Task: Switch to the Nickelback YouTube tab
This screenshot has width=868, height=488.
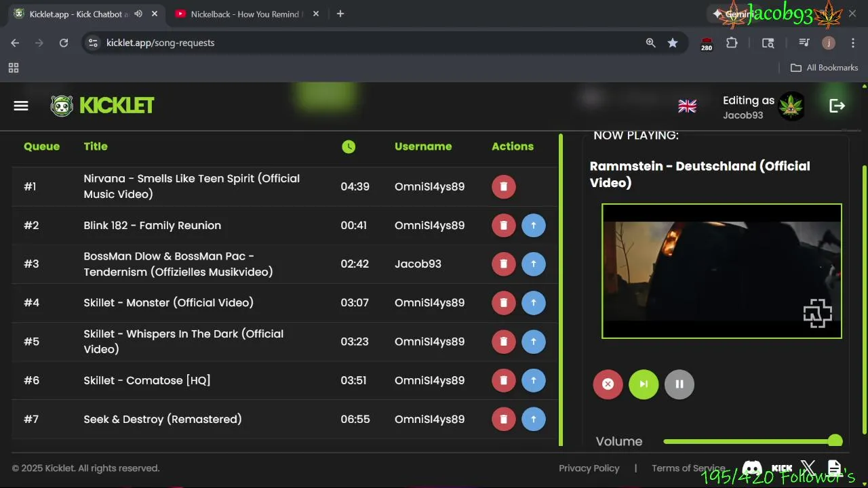Action: (x=245, y=14)
